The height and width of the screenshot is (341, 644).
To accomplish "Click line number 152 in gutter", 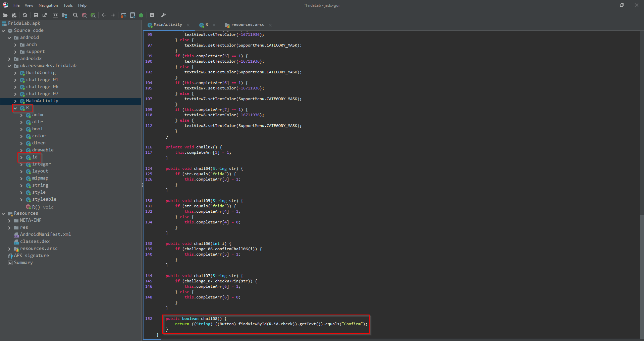I will (149, 319).
